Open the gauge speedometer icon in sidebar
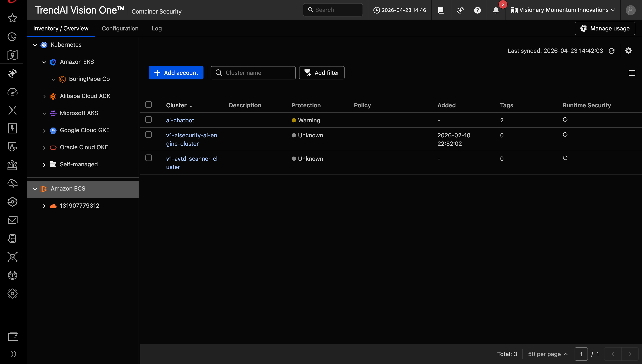This screenshot has height=364, width=642. [12, 92]
